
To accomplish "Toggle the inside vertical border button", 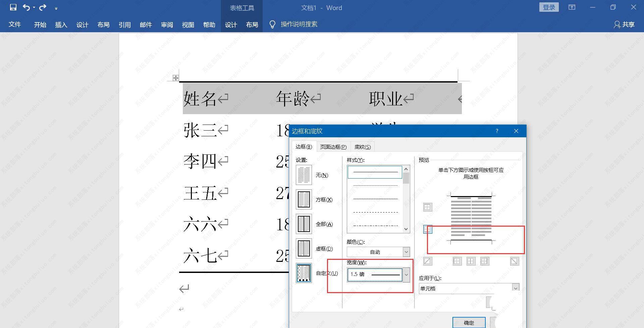I will tap(471, 261).
